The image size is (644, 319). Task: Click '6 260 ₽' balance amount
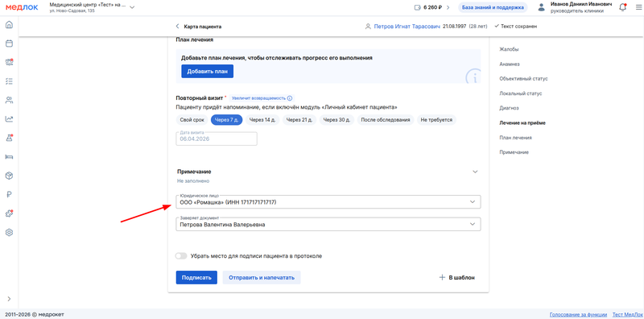coord(433,7)
